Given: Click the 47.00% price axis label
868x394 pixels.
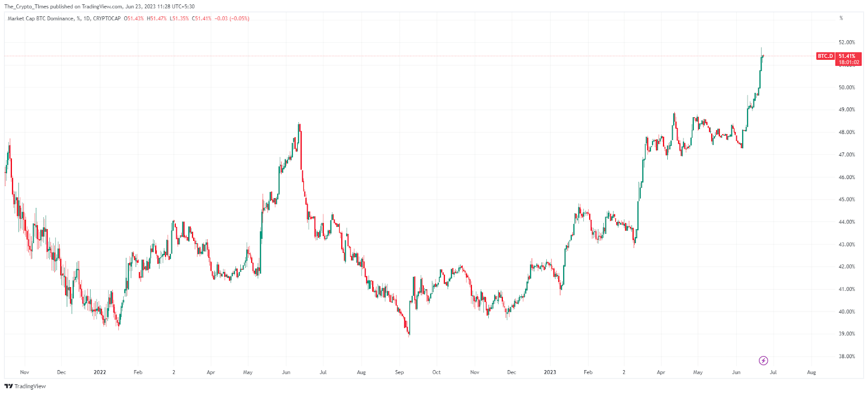Looking at the screenshot, I should 847,155.
